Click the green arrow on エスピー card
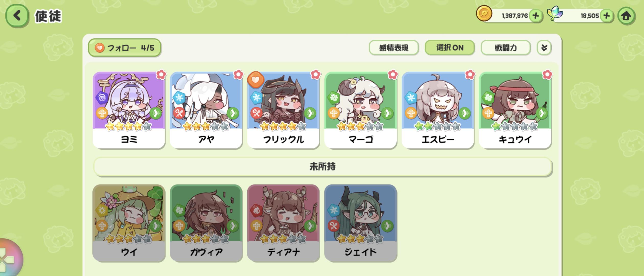 464,113
